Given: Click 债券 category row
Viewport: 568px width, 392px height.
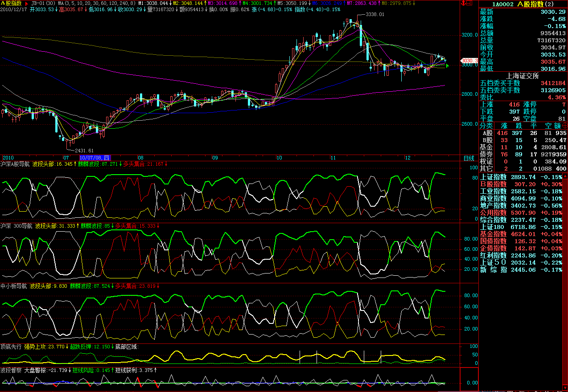Looking at the screenshot, I should pos(523,155).
